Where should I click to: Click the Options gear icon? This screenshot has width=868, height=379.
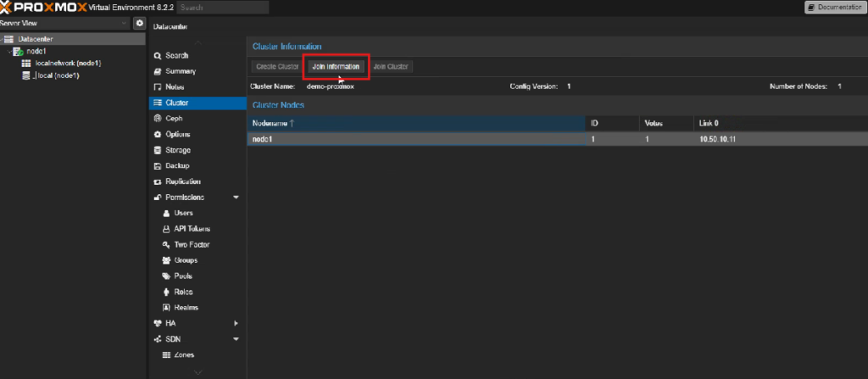pos(158,135)
